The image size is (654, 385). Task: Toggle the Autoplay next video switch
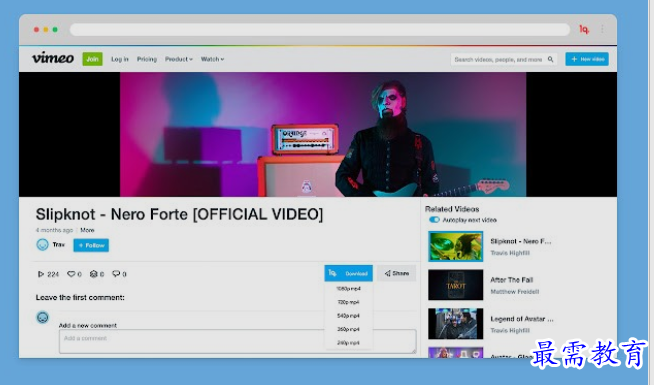pos(434,220)
